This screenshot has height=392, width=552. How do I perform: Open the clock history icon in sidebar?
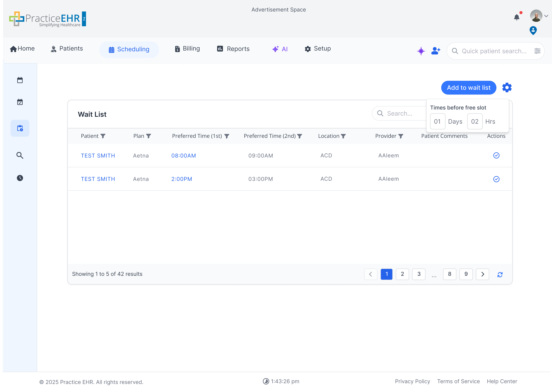[x=20, y=178]
